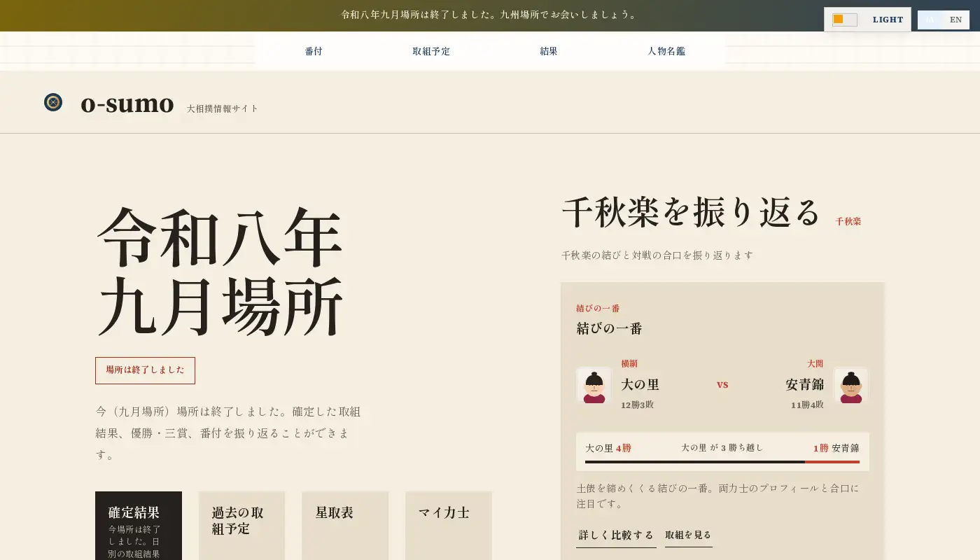The height and width of the screenshot is (560, 980).
Task: Open the マイ力士 card
Action: [x=449, y=526]
